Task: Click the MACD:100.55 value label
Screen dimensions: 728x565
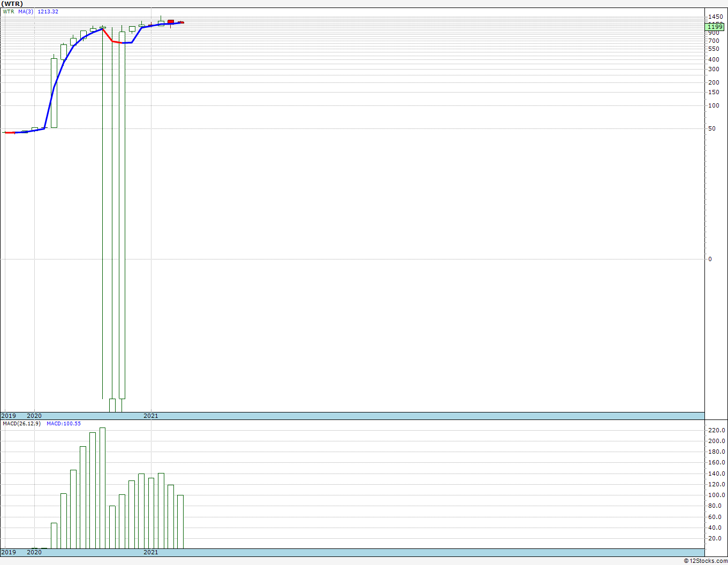Action: click(x=64, y=424)
